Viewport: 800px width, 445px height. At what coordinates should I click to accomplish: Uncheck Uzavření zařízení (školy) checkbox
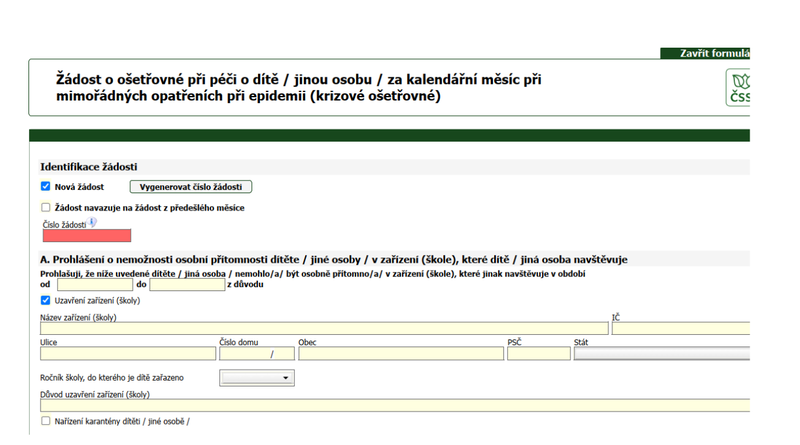[46, 300]
